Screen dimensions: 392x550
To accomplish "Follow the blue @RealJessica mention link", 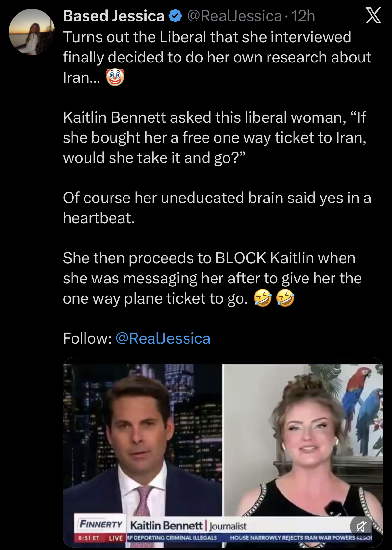I will point(163,338).
